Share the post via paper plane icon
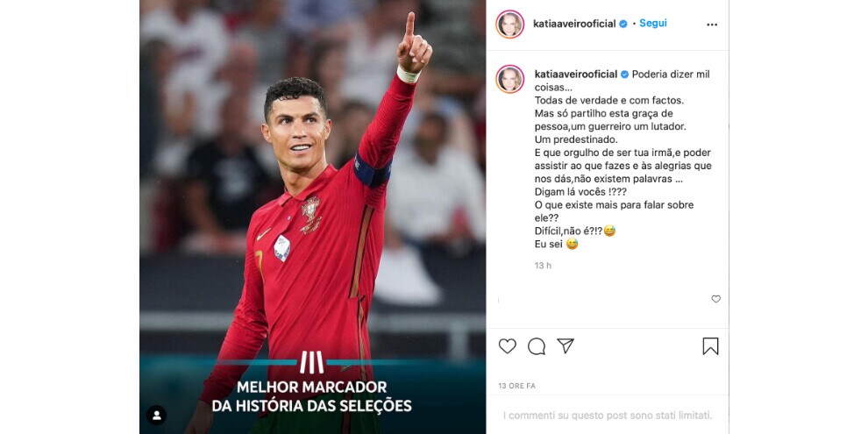The image size is (868, 434). [x=566, y=346]
